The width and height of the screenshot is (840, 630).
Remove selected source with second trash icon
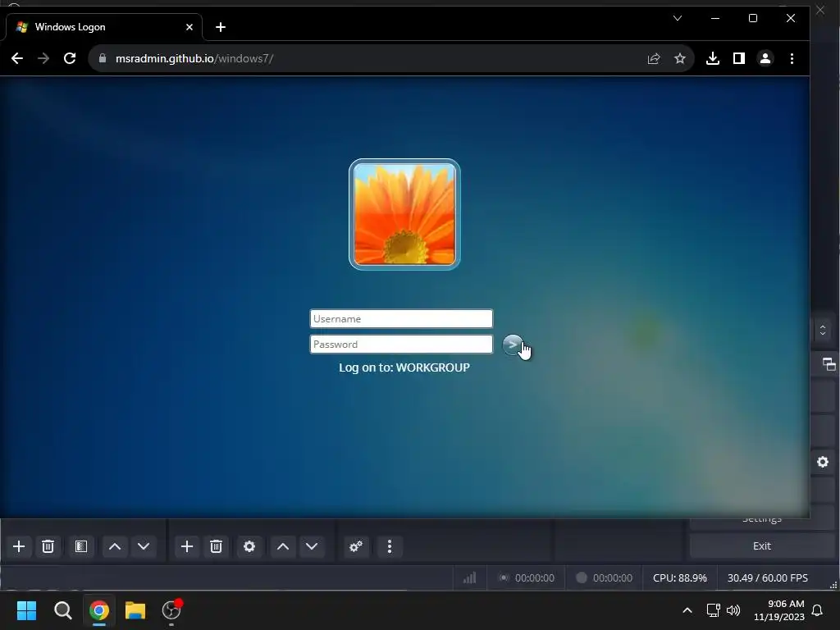216,546
